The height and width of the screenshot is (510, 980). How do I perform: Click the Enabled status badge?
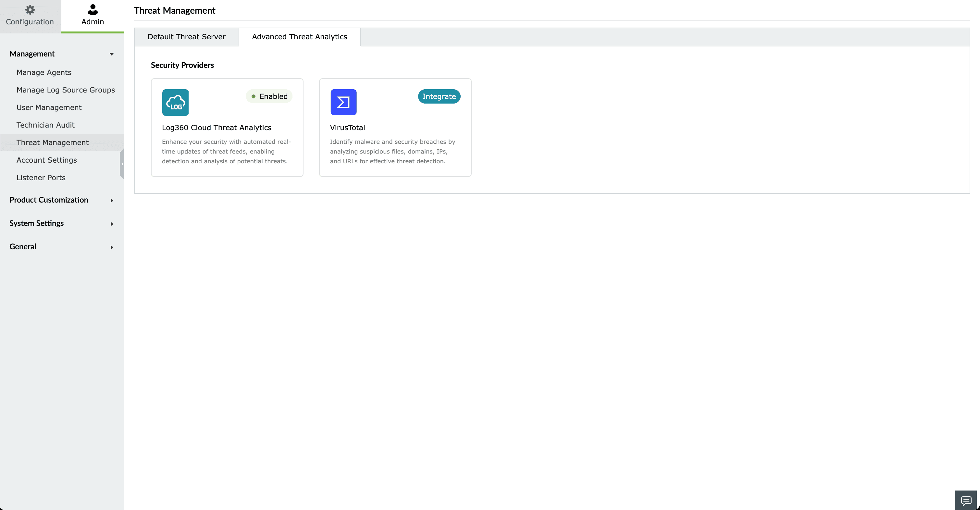click(x=269, y=96)
